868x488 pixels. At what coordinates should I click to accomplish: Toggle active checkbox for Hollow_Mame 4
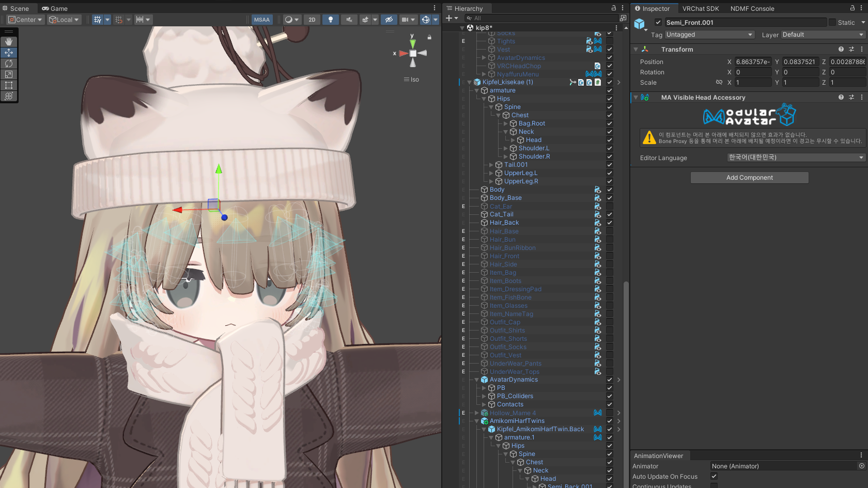tap(610, 413)
